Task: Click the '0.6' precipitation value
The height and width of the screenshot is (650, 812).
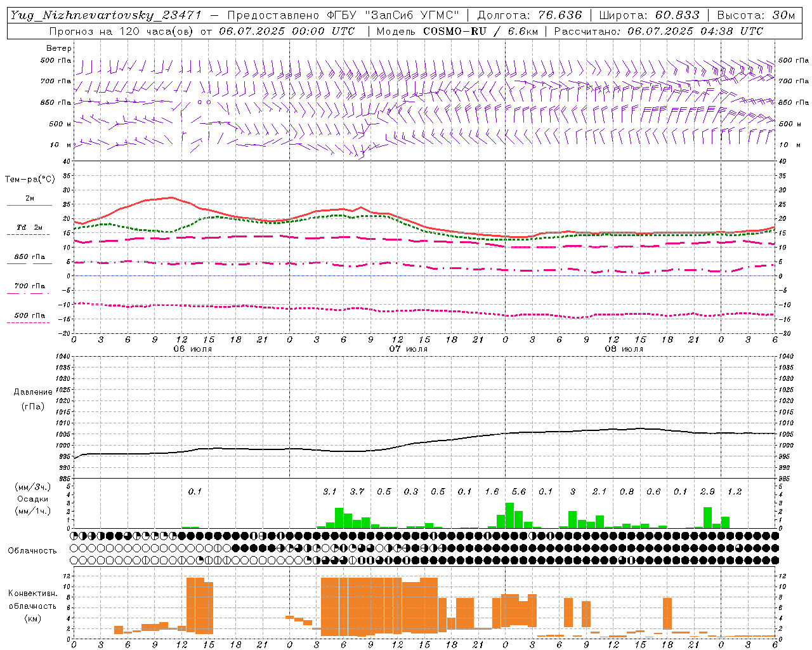Action: point(653,491)
